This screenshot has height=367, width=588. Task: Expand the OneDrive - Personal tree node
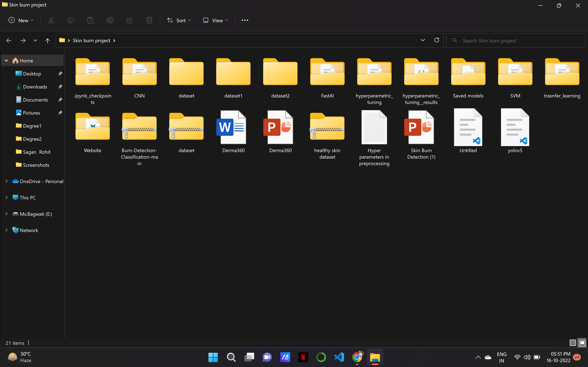[6, 181]
